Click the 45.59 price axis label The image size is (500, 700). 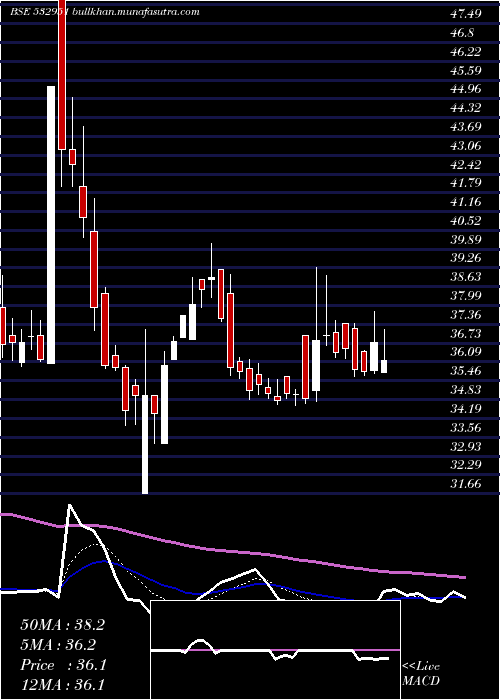tap(466, 70)
